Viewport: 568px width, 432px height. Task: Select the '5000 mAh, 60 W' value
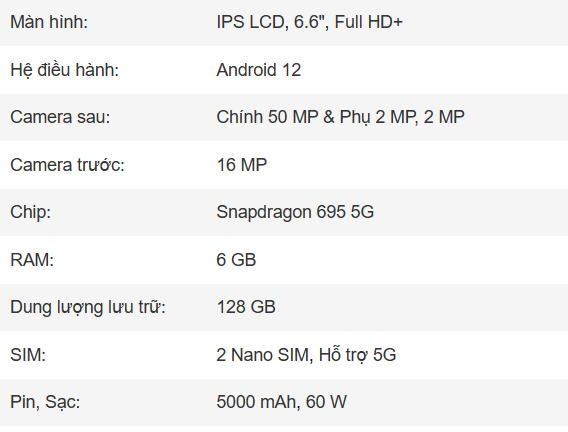(x=281, y=402)
